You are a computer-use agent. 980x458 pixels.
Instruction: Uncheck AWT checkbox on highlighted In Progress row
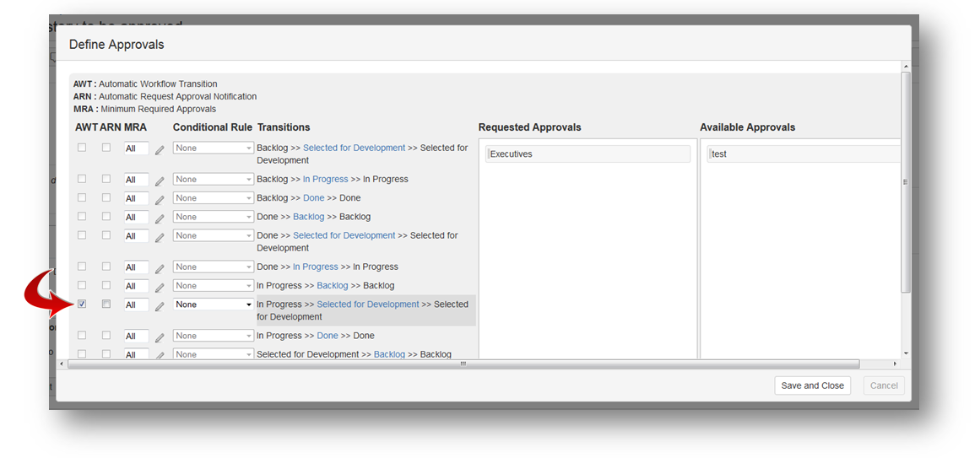[82, 304]
